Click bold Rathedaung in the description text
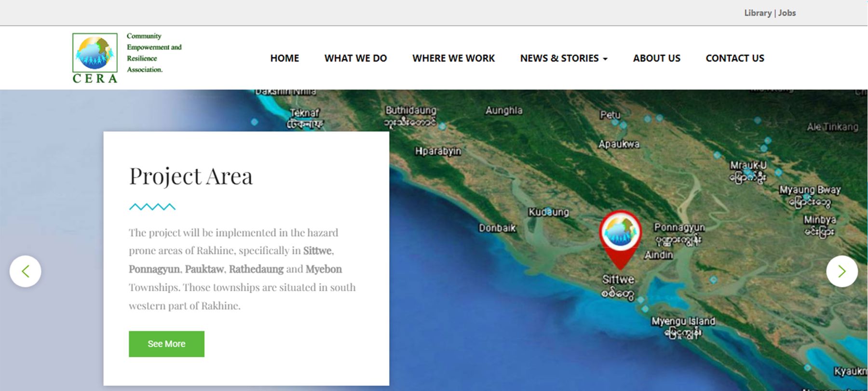868x391 pixels. click(x=256, y=269)
